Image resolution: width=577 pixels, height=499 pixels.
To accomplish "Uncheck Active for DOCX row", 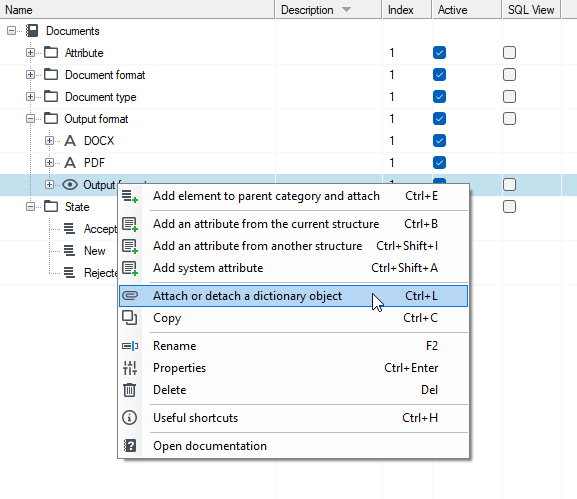I will 439,141.
